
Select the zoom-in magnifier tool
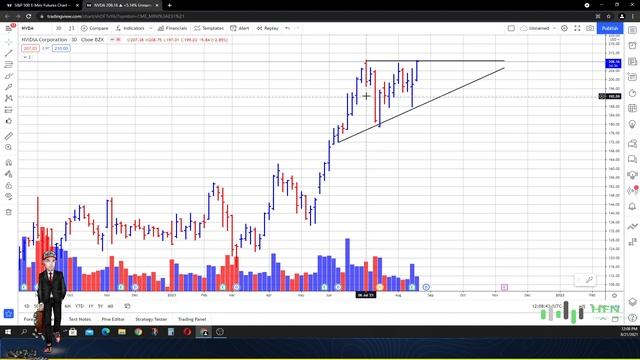pos(9,147)
